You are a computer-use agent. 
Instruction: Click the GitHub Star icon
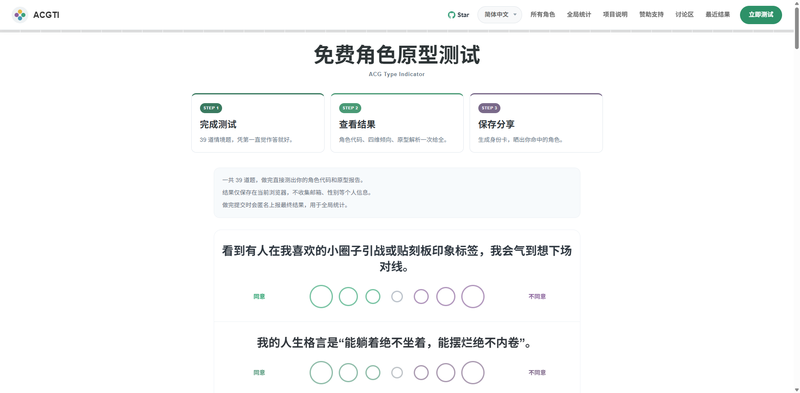point(451,15)
